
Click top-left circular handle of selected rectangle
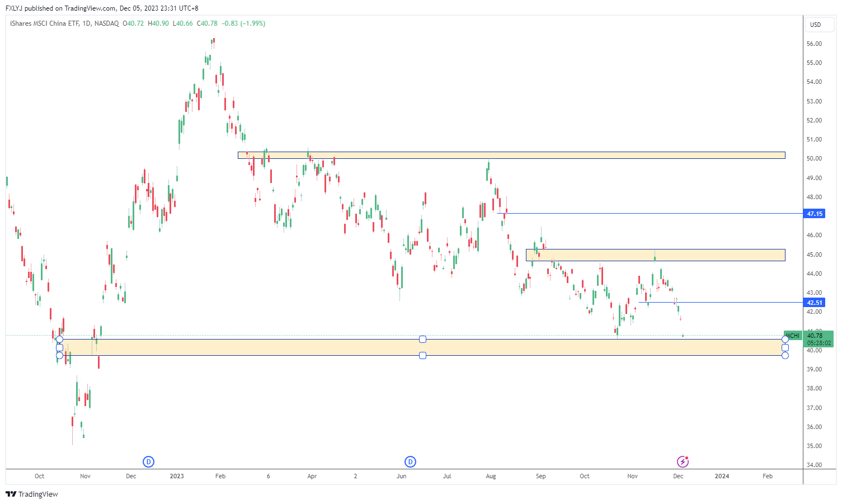coord(59,340)
